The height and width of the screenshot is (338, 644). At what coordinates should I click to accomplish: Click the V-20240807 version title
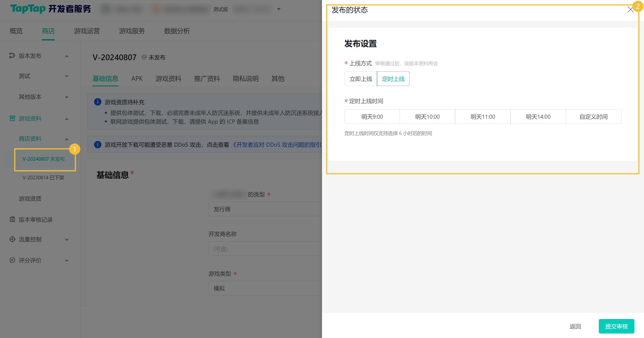point(114,57)
